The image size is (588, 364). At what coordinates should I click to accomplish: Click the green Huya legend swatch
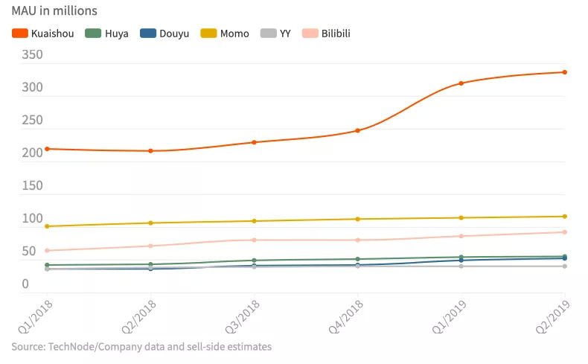coord(92,33)
